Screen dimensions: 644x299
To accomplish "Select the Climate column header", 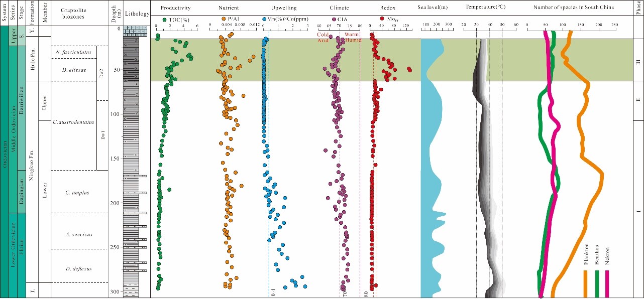I will click(339, 8).
